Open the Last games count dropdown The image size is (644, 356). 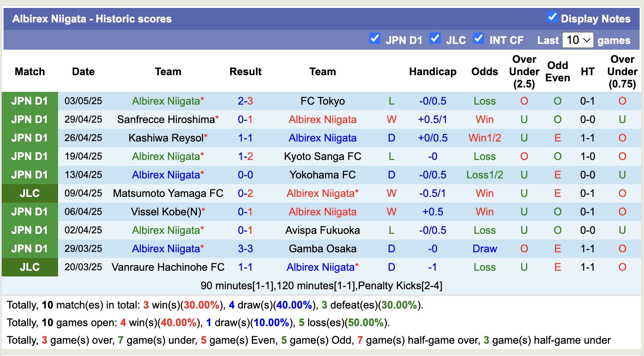point(577,40)
